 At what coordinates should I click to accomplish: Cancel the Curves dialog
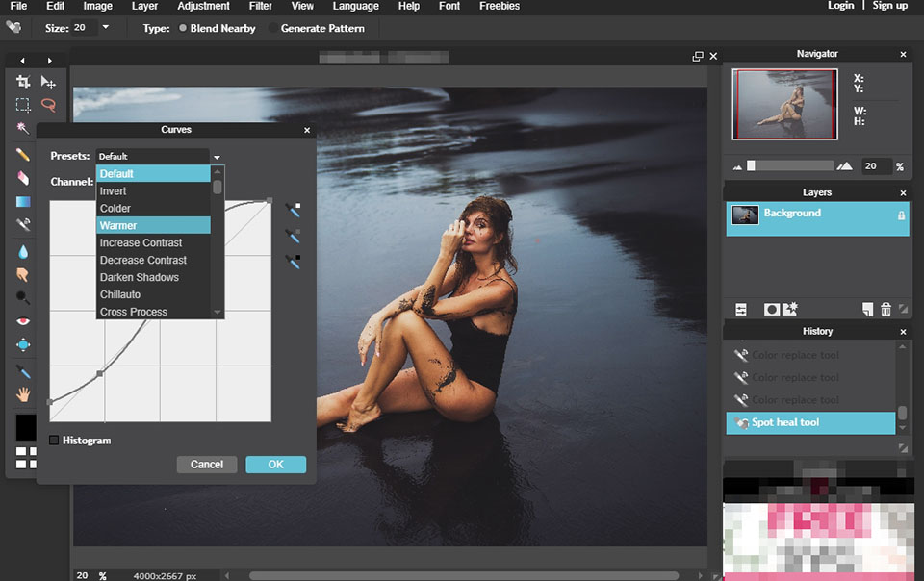tap(207, 465)
